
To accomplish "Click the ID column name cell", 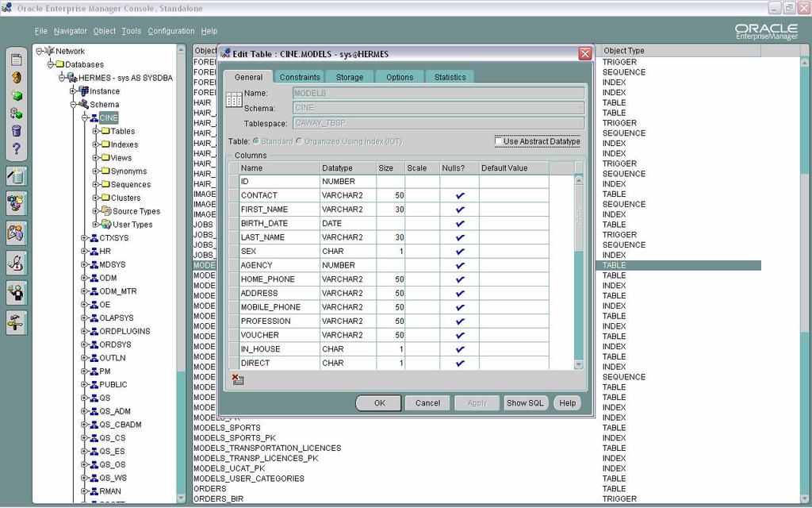I will pyautogui.click(x=279, y=182).
